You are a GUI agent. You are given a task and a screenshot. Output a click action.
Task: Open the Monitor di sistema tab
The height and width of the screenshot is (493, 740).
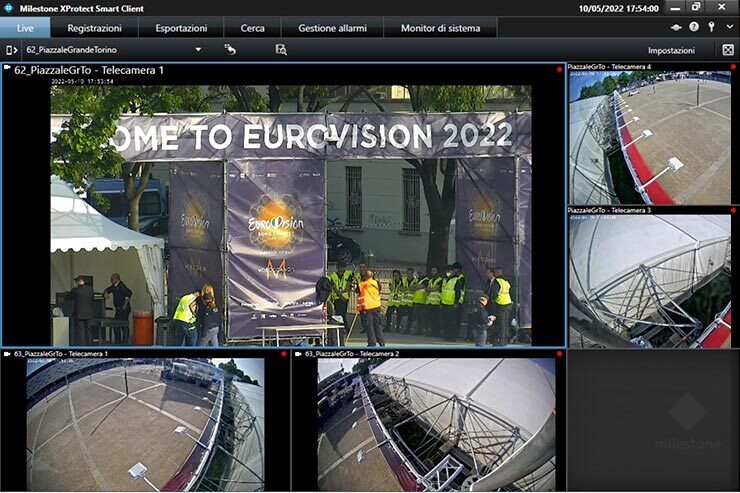tap(441, 28)
